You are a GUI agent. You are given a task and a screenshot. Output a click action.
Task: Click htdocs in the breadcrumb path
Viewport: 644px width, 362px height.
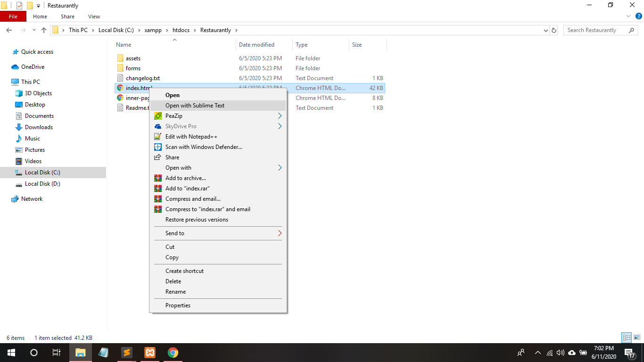181,30
